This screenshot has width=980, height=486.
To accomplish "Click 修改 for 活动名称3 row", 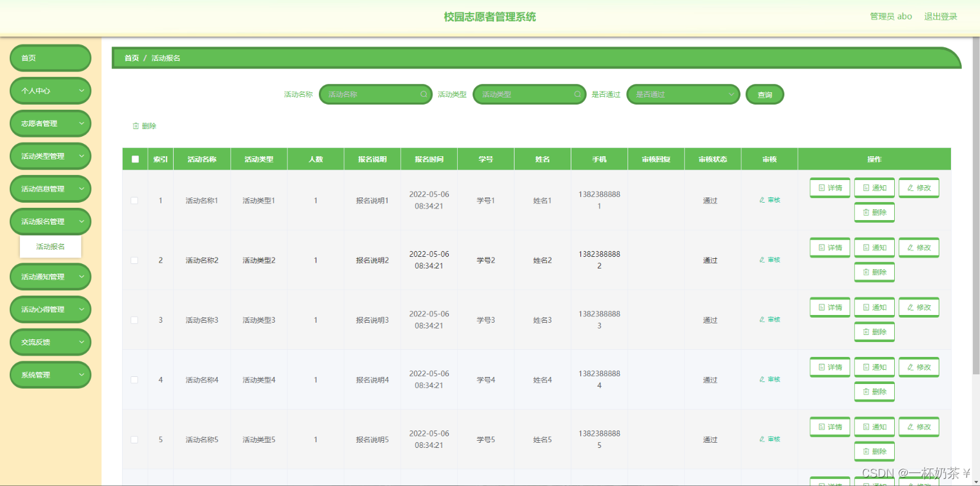I will pyautogui.click(x=919, y=307).
